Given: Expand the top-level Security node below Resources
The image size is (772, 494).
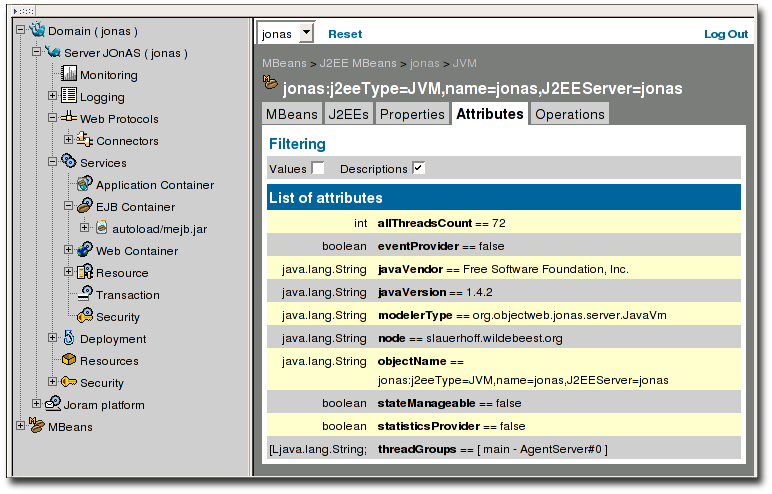Looking at the screenshot, I should [x=53, y=381].
